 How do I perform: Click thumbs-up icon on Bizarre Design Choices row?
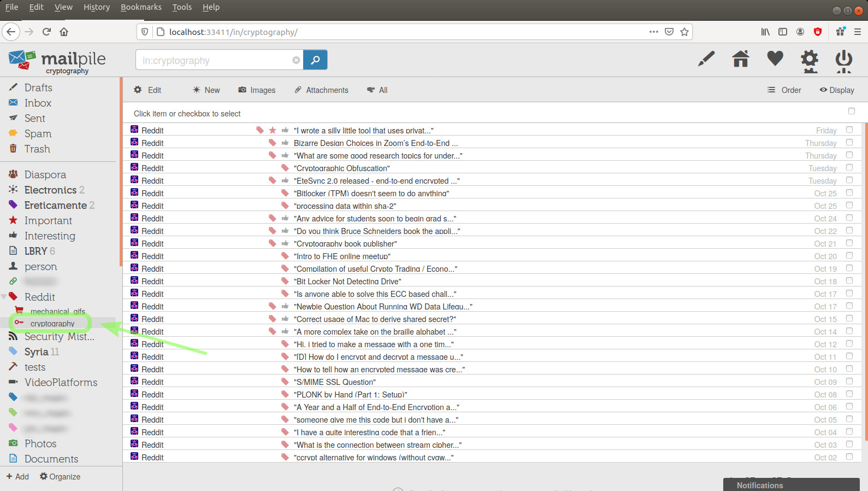pos(285,143)
